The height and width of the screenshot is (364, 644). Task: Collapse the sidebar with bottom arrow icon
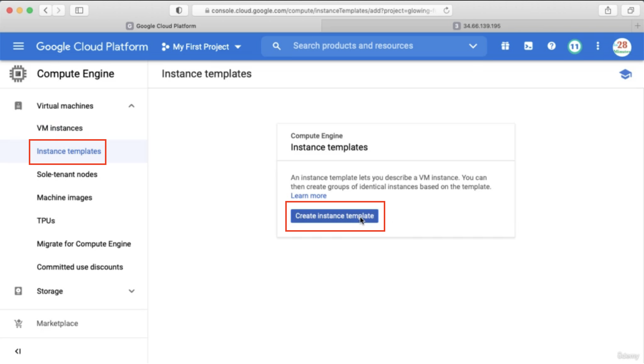tap(18, 351)
